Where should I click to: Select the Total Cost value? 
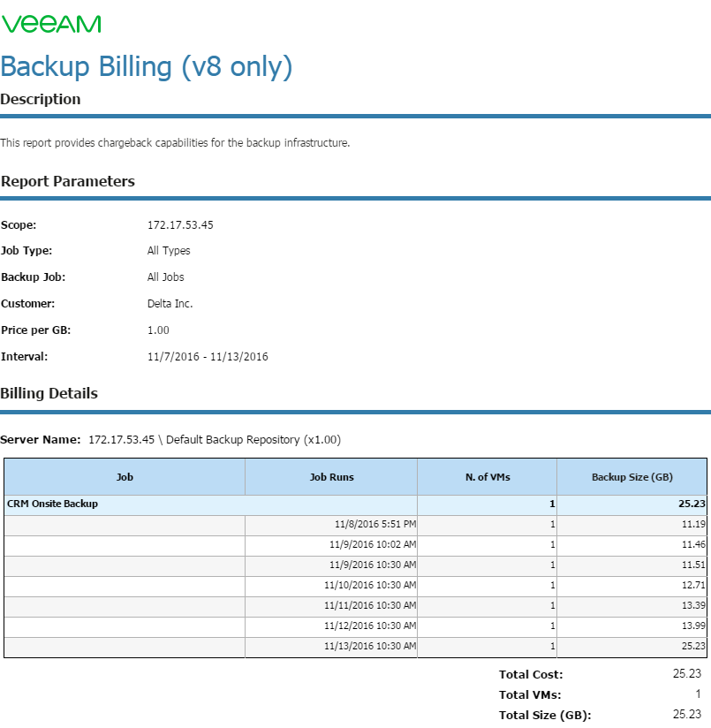point(687,674)
